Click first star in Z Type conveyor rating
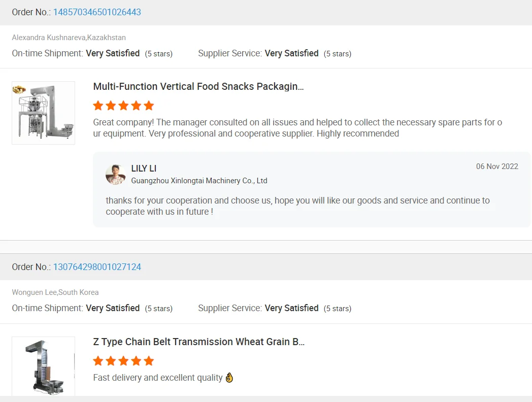Viewport: 532px width, 402px height. pyautogui.click(x=98, y=361)
